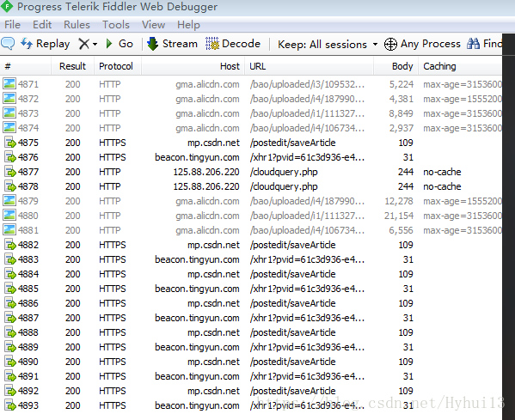Open the Edit menu
Image resolution: width=515 pixels, height=420 pixels.
(42, 25)
